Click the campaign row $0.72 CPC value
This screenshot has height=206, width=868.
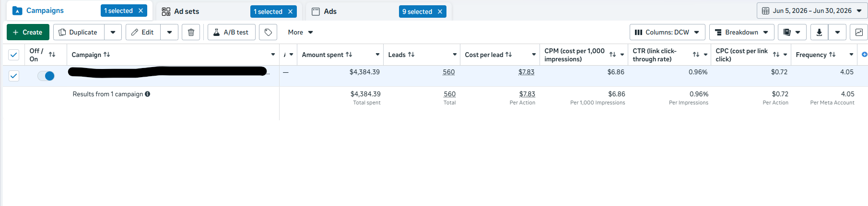click(x=779, y=72)
